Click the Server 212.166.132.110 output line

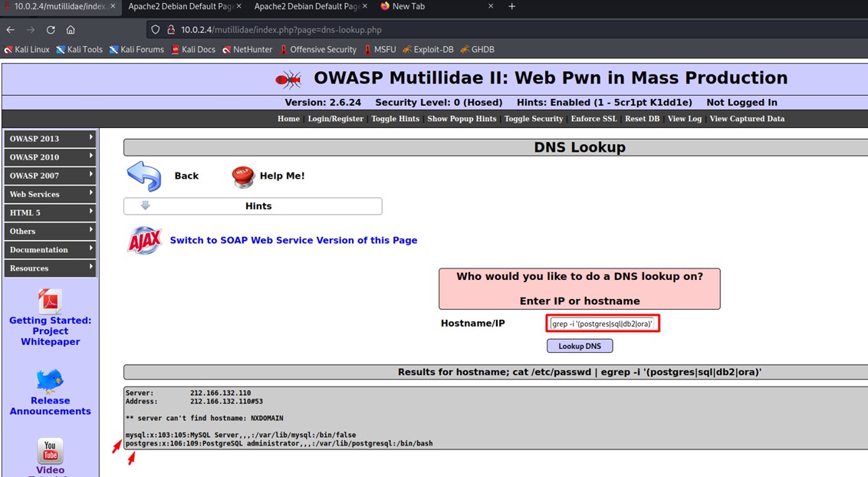pyautogui.click(x=188, y=393)
